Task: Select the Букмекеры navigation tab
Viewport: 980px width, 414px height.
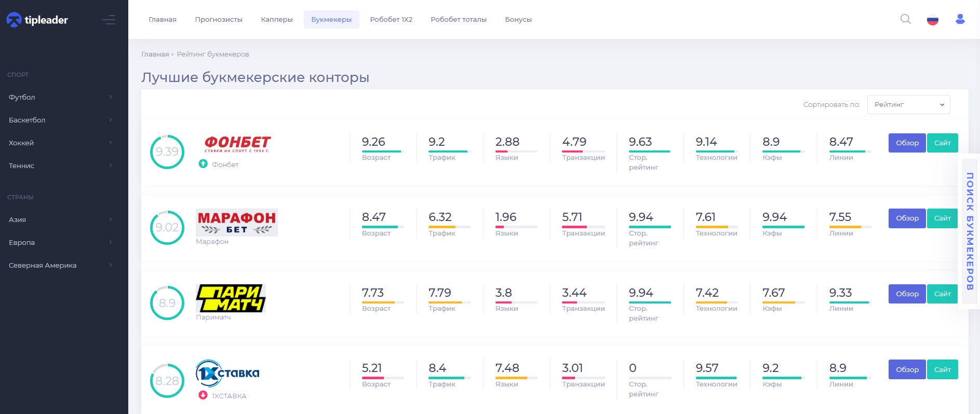Action: [x=331, y=19]
